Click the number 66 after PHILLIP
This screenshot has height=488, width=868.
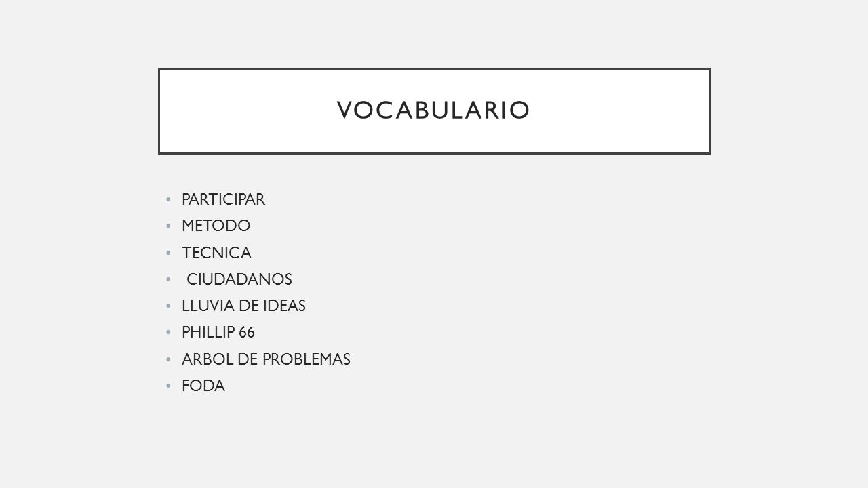(x=247, y=333)
